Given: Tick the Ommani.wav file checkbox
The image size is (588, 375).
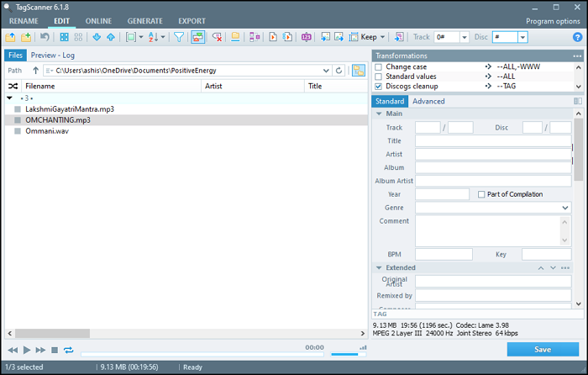Looking at the screenshot, I should coord(18,131).
